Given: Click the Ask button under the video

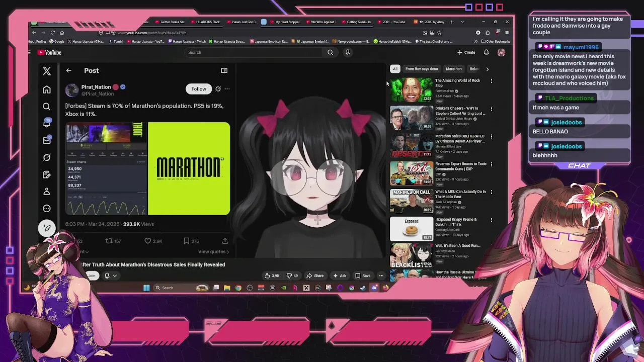Looking at the screenshot, I should [x=340, y=276].
